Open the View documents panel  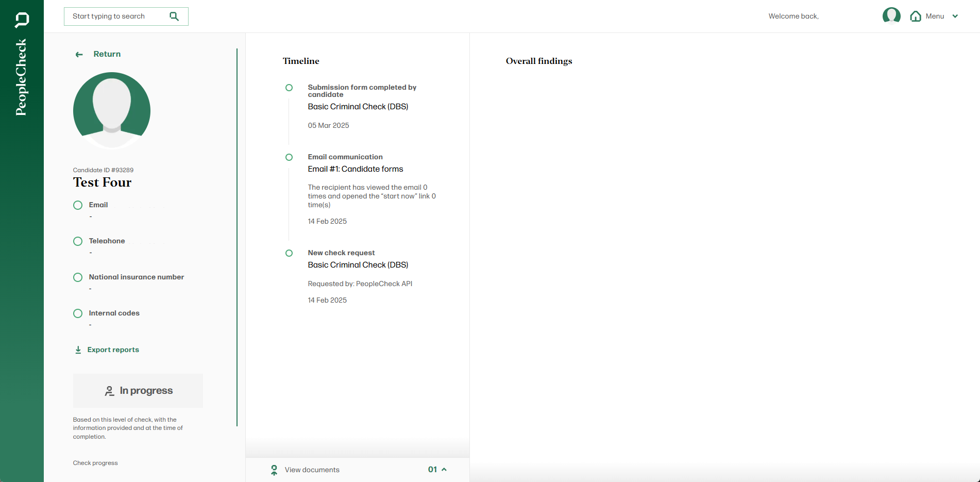point(312,470)
